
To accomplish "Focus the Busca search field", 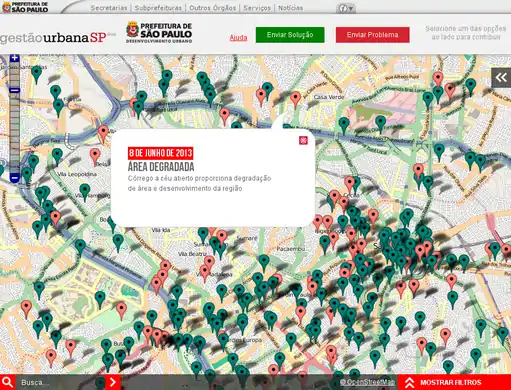I will 61,382.
